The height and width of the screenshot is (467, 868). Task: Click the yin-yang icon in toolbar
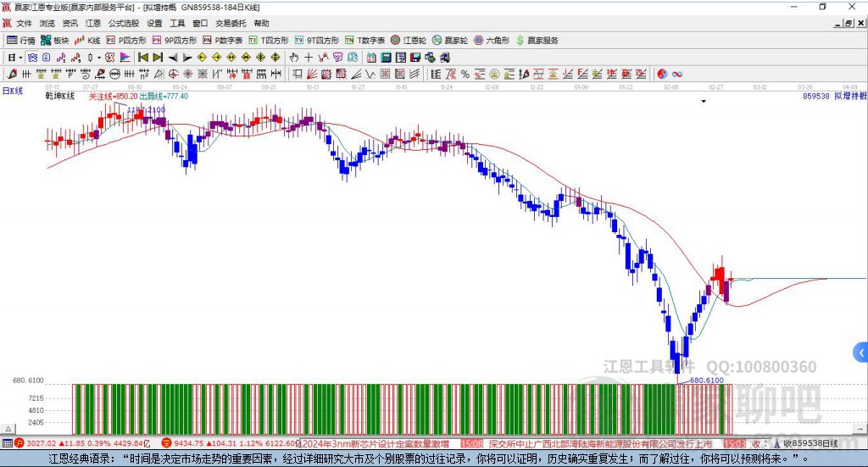(662, 74)
